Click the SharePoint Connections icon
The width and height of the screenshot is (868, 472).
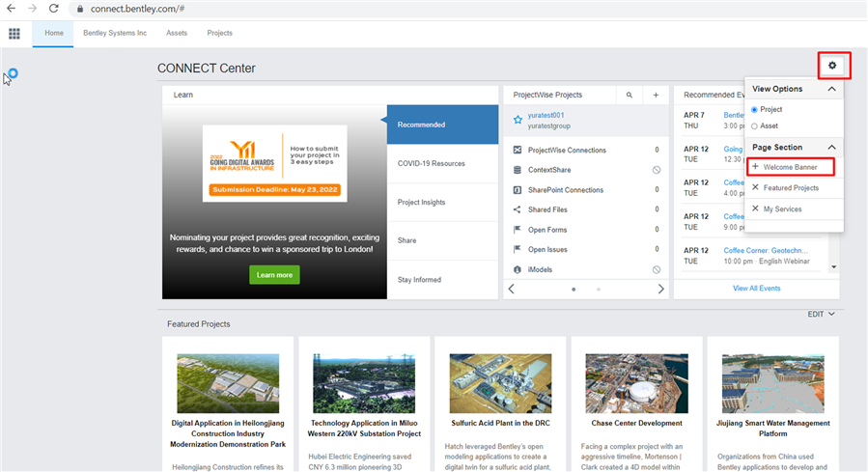(518, 190)
